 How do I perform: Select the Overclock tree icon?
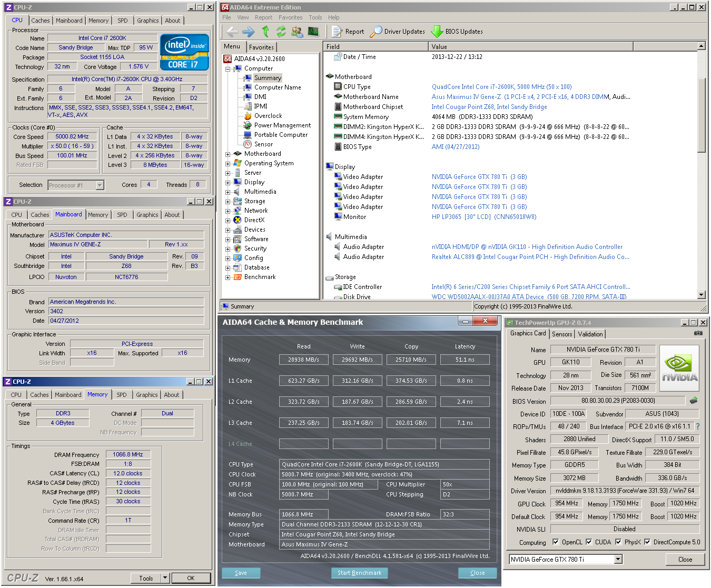click(x=248, y=116)
